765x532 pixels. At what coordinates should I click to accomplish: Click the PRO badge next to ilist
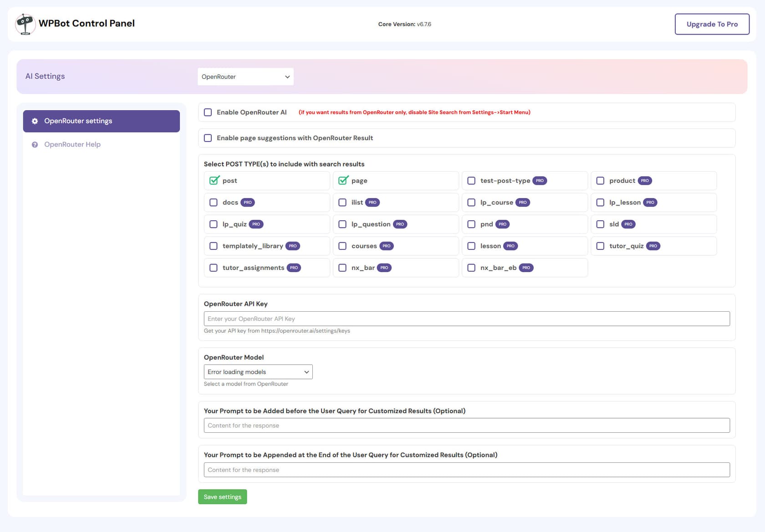(x=372, y=203)
